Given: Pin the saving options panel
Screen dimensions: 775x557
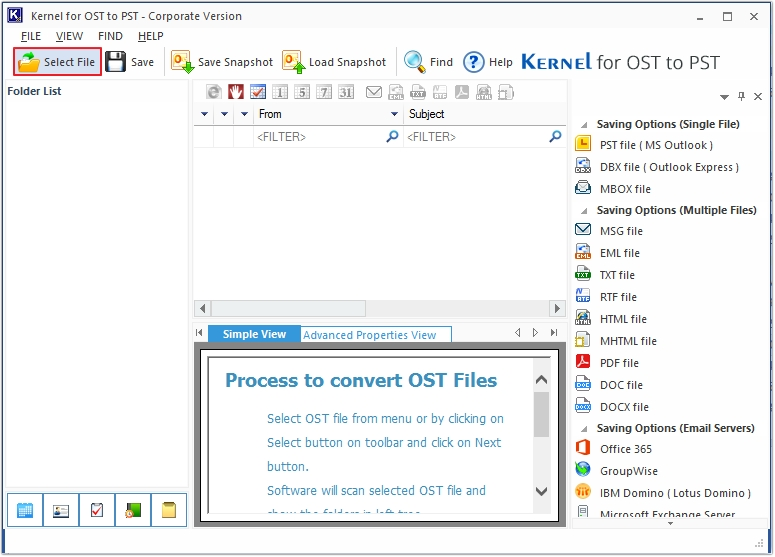Looking at the screenshot, I should pos(741,96).
